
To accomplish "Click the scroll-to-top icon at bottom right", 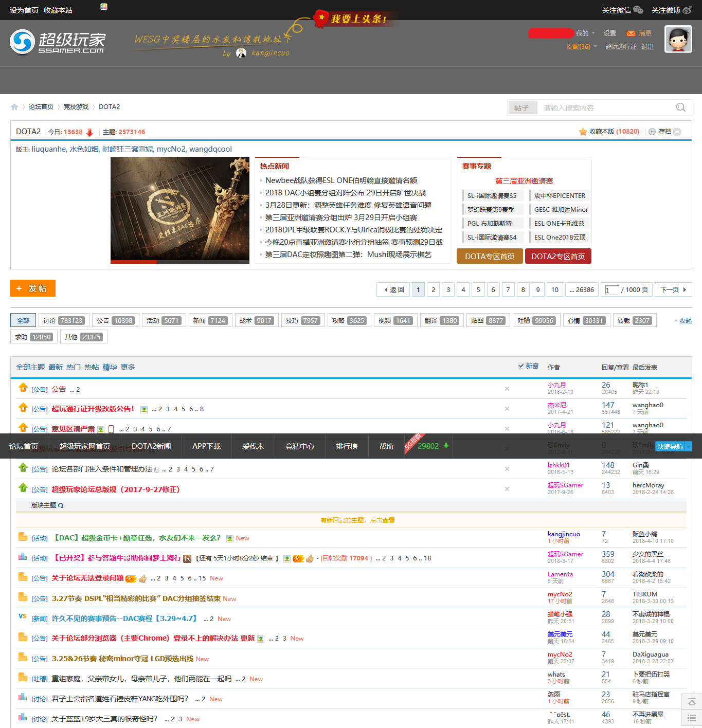I will tap(692, 702).
